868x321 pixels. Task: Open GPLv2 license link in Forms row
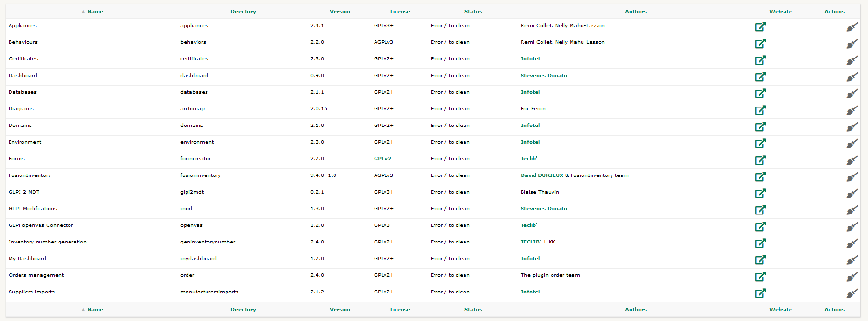[383, 159]
